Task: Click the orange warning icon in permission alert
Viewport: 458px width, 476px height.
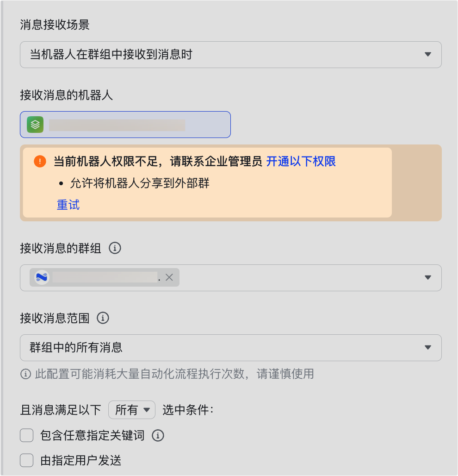Action: point(40,161)
